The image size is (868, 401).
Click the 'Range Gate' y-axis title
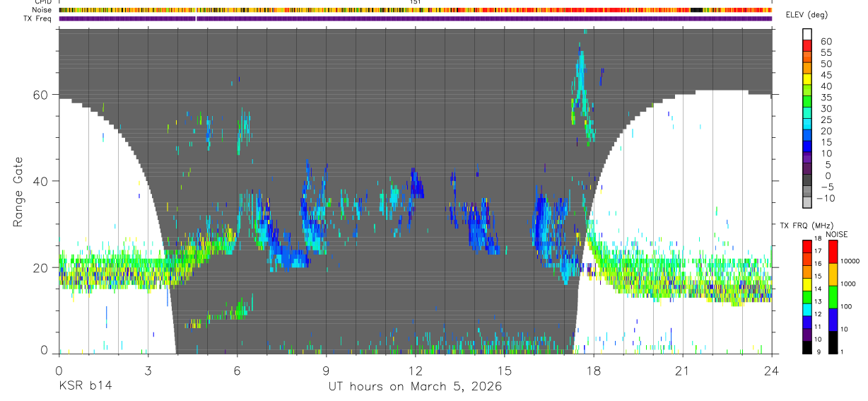[19, 192]
